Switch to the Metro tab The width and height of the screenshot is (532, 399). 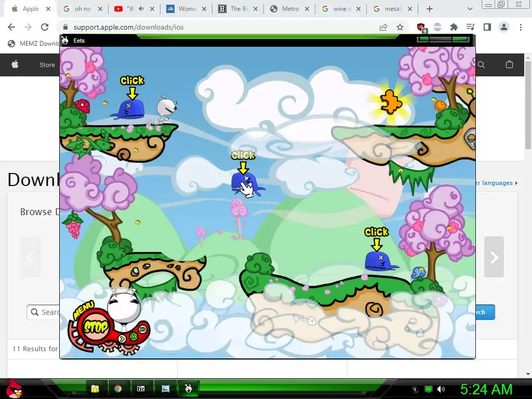pos(290,9)
